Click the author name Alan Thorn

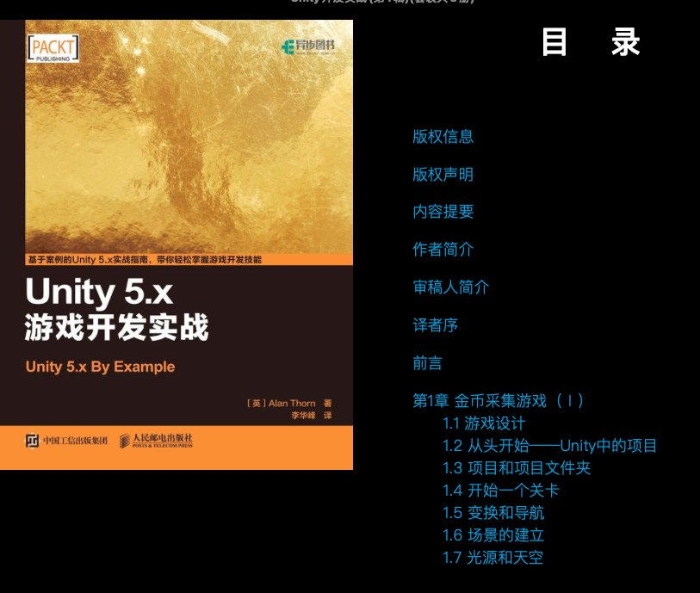(x=292, y=404)
